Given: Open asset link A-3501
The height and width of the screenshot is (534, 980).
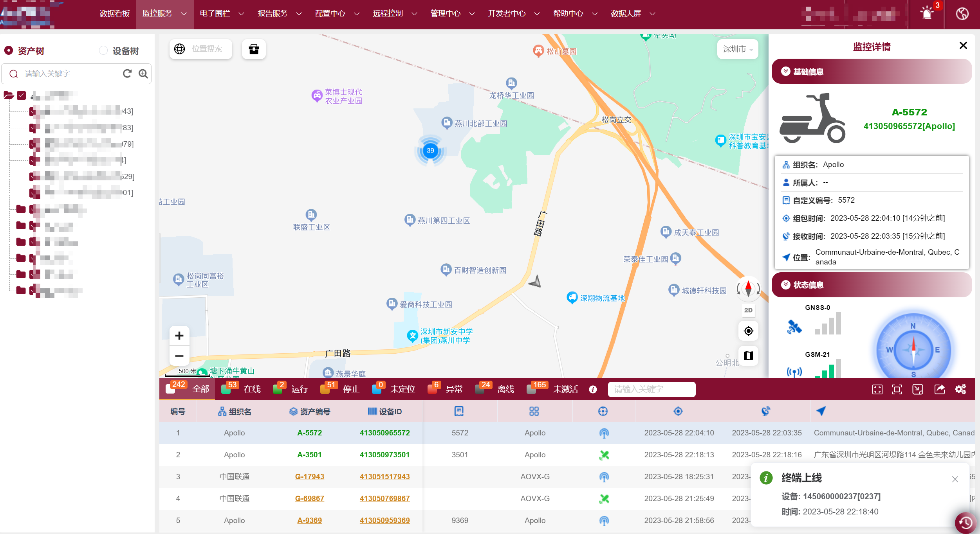Looking at the screenshot, I should [309, 455].
